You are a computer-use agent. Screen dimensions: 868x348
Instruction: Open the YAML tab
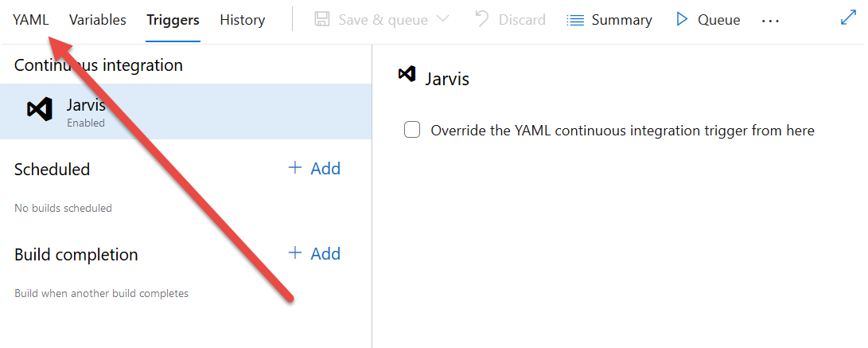click(x=31, y=20)
